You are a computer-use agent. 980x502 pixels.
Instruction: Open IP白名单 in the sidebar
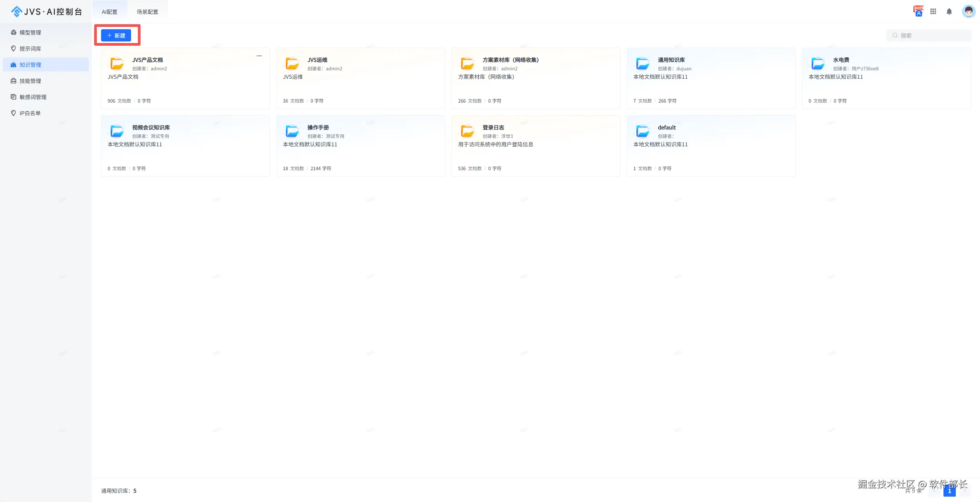coord(30,113)
